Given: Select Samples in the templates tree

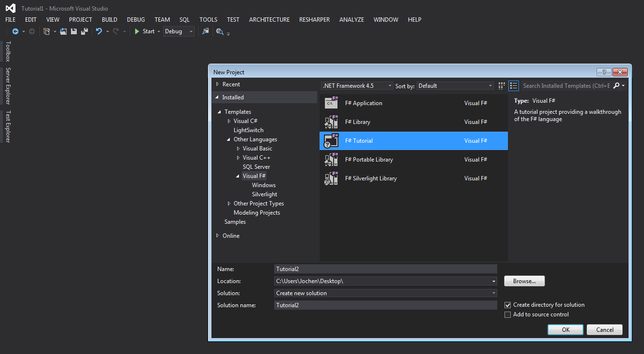Looking at the screenshot, I should [x=235, y=222].
